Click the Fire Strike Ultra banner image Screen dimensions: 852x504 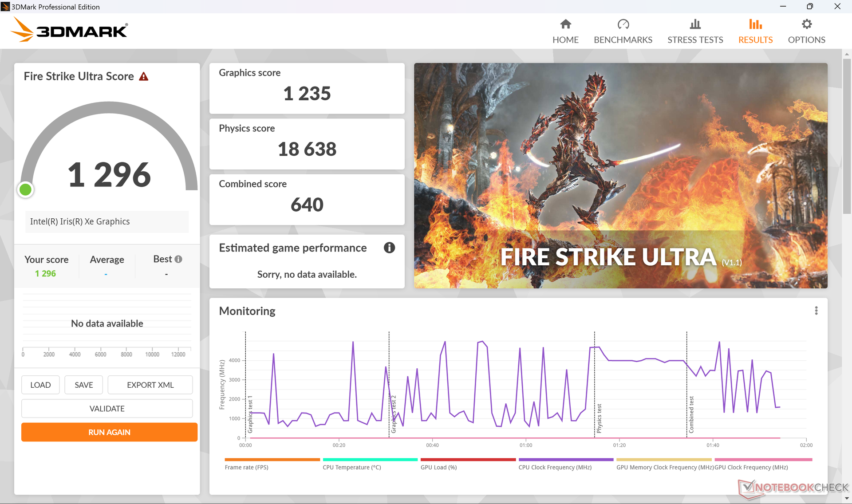pos(620,176)
